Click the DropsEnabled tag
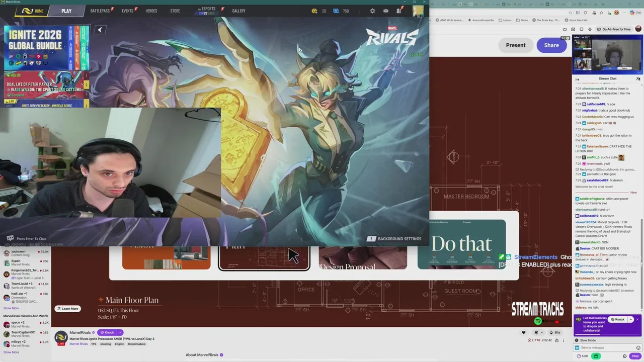The width and height of the screenshot is (644, 362). 136,344
